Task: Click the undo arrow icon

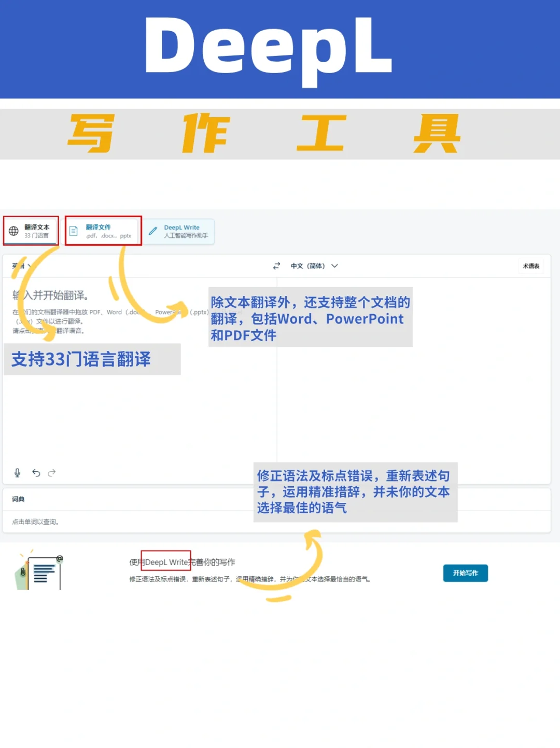Action: pyautogui.click(x=36, y=473)
